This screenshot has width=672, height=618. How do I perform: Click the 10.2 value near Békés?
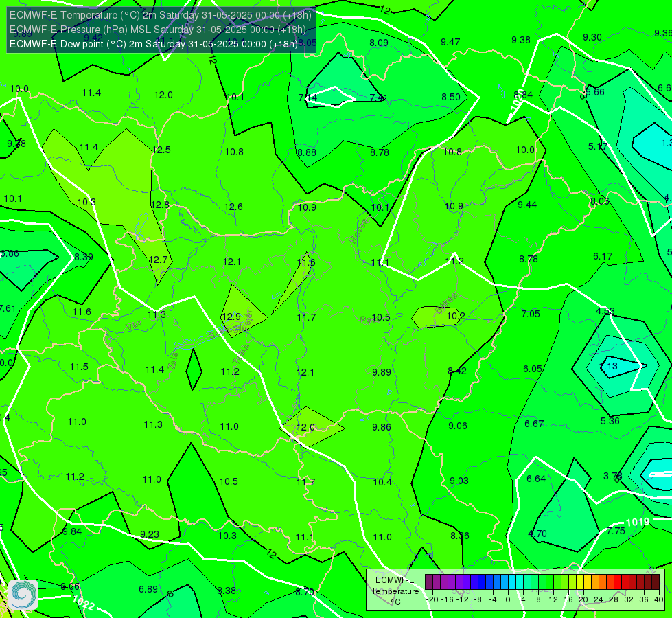coord(456,316)
